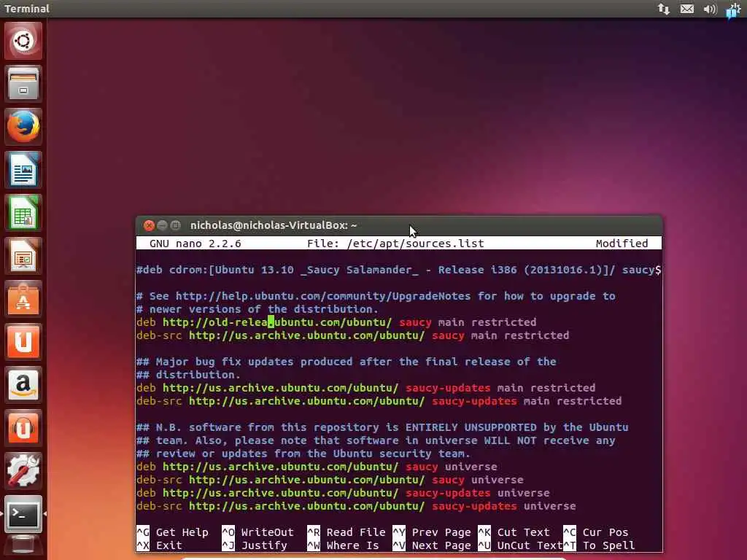Open LibreOffice Impress from the launcher
This screenshot has height=560, width=747.
pos(23,256)
